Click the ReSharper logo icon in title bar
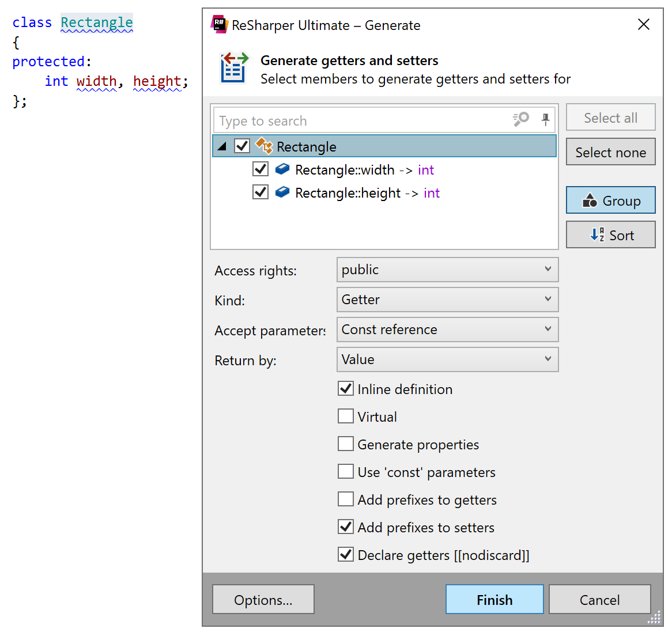 [218, 25]
